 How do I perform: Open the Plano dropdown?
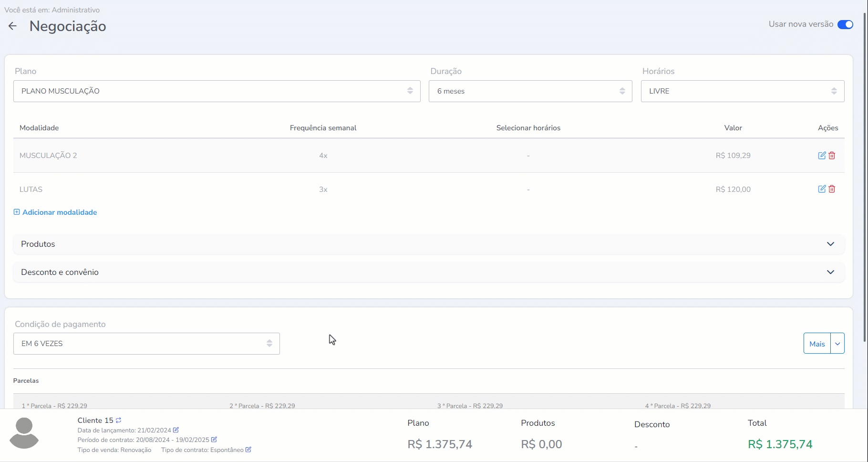[217, 91]
